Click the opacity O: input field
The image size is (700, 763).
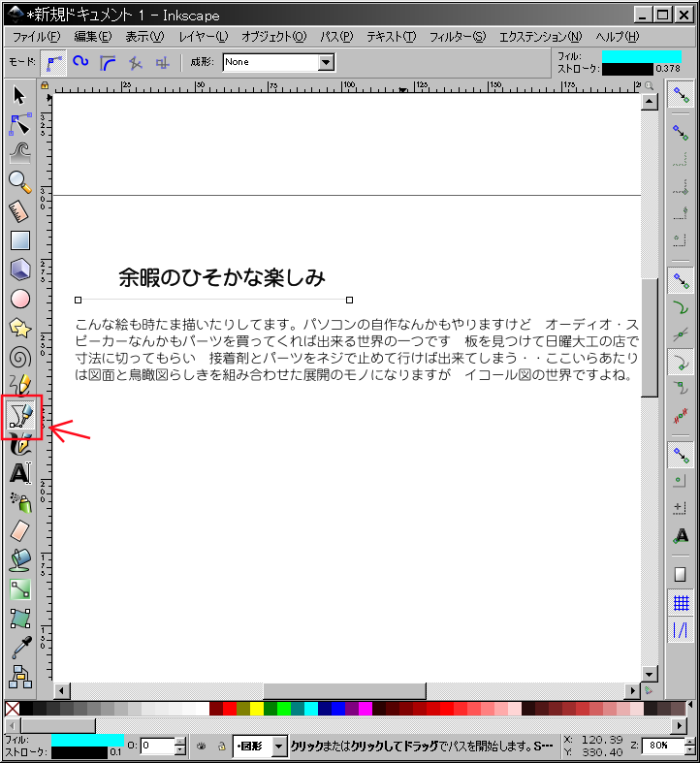point(158,746)
